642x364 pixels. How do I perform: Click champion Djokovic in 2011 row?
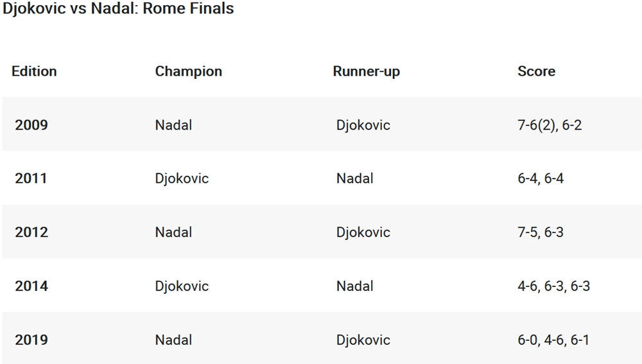182,178
